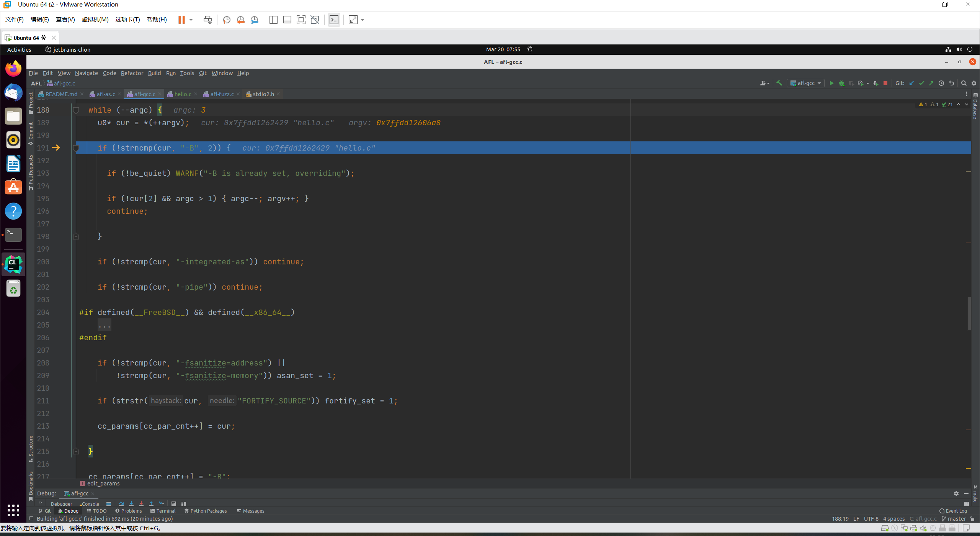Open Evaluate Expression calculator icon
This screenshot has width=980, height=536.
[x=174, y=504]
